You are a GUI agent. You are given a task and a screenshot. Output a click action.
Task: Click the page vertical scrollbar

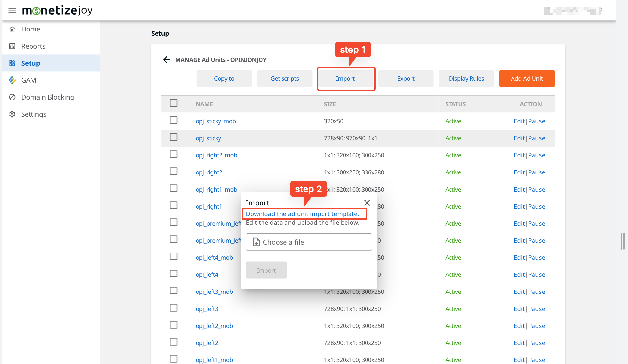(x=622, y=241)
